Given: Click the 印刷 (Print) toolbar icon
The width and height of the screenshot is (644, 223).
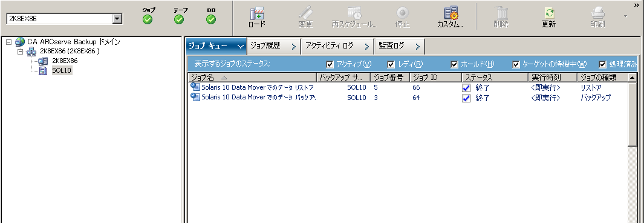Looking at the screenshot, I should (597, 13).
